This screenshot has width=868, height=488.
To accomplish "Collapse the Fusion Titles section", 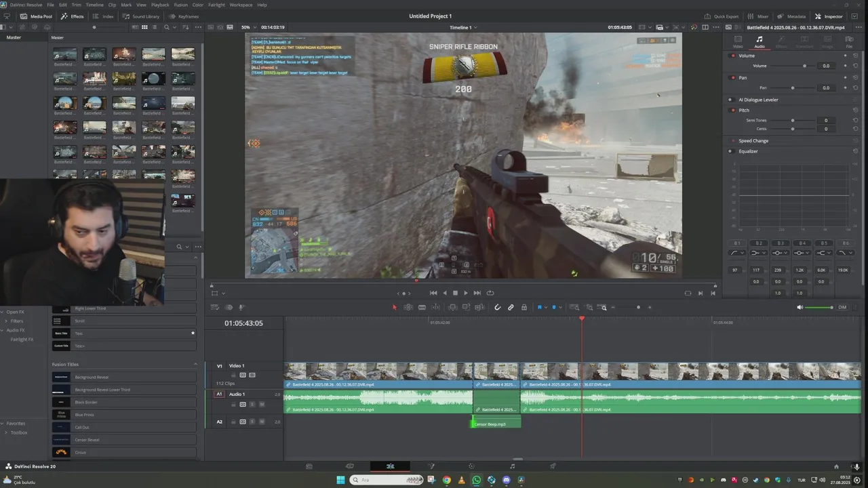I will 196,364.
